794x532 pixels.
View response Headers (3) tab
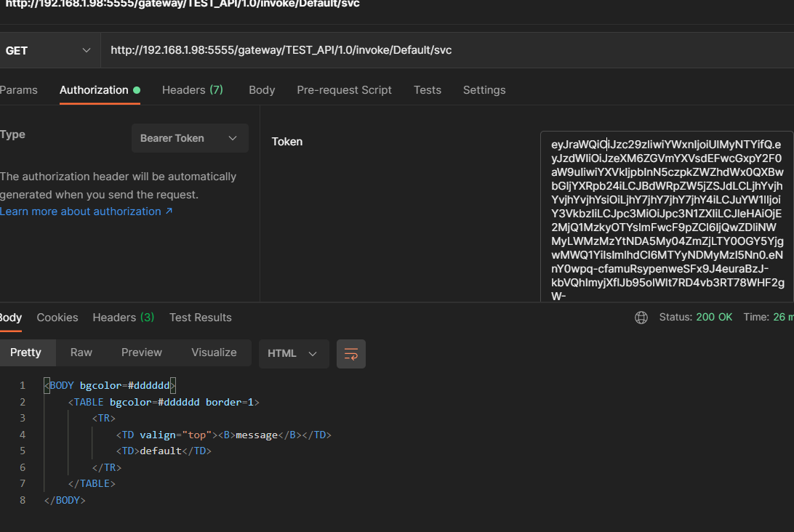click(123, 318)
